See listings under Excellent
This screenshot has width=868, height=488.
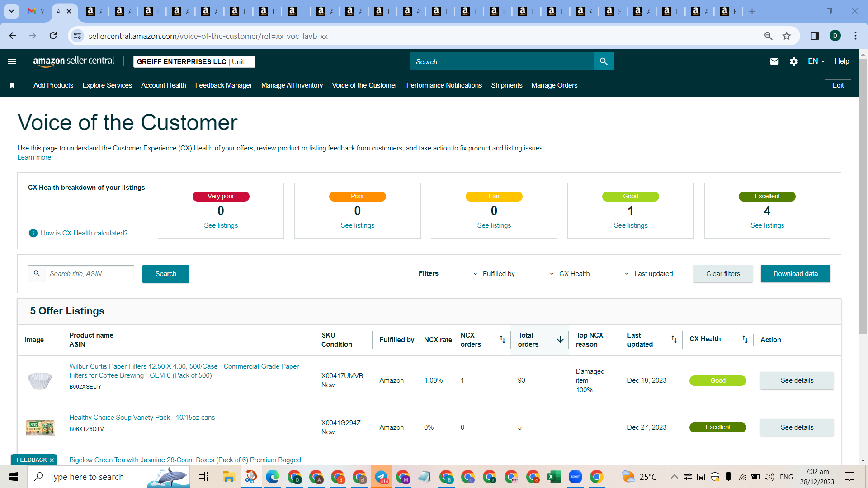coord(767,225)
